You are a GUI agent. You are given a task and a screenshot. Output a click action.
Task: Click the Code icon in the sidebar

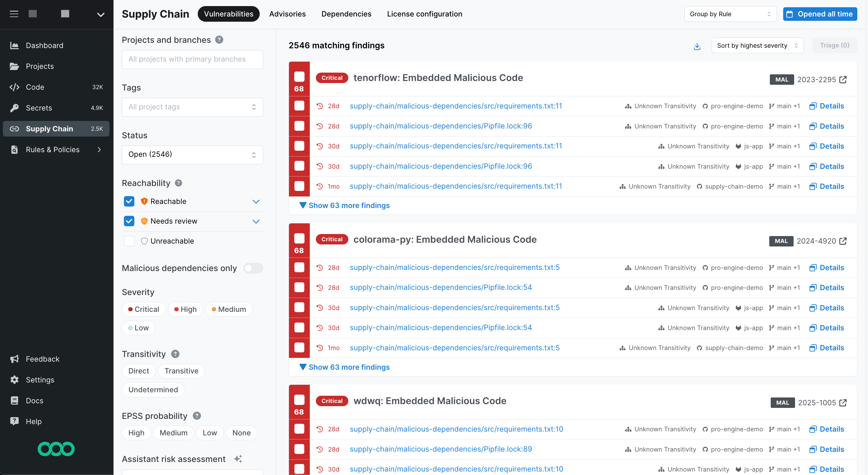coord(15,87)
